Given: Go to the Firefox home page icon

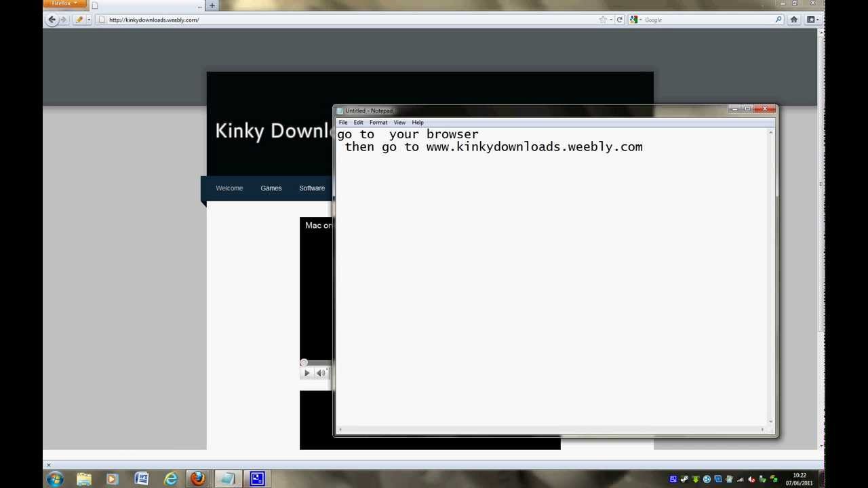Looking at the screenshot, I should [x=794, y=20].
